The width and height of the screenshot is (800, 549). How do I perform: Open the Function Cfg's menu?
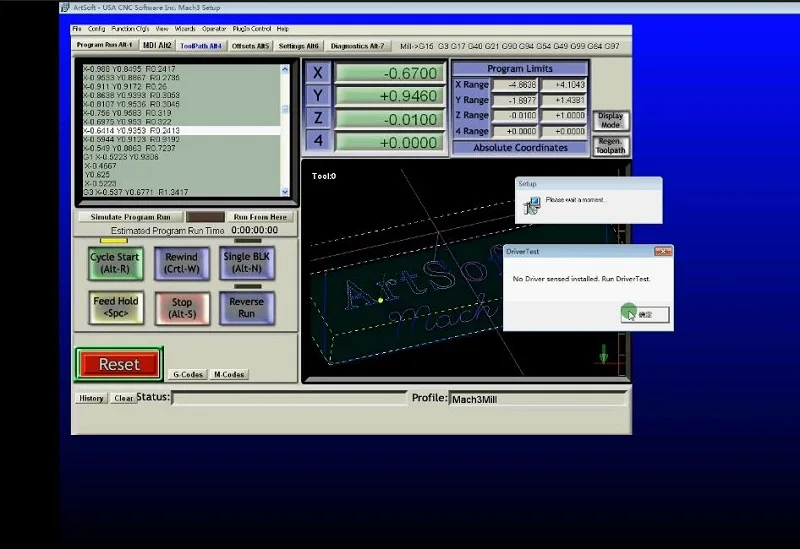130,29
